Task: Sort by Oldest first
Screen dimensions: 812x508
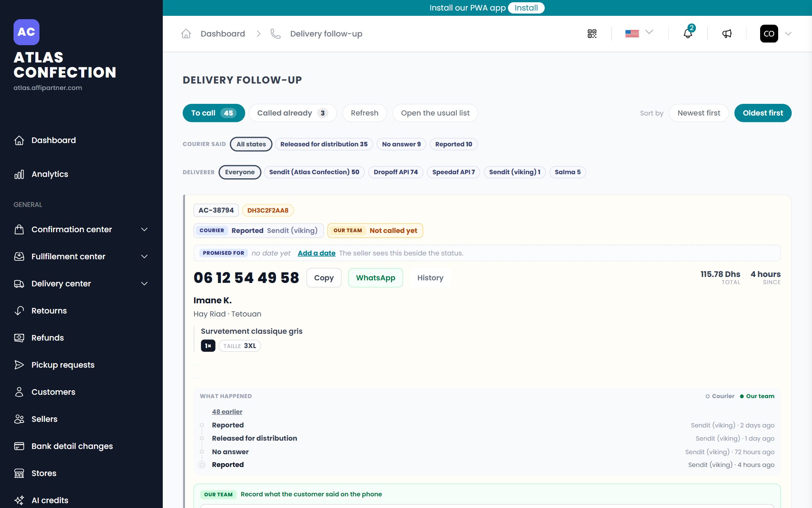Action: 763,113
